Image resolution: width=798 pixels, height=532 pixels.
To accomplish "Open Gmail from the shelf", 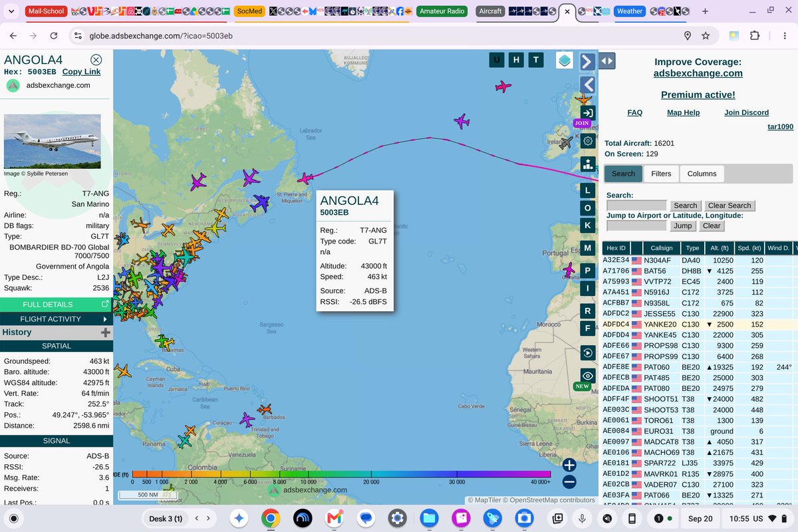I will coord(334,517).
